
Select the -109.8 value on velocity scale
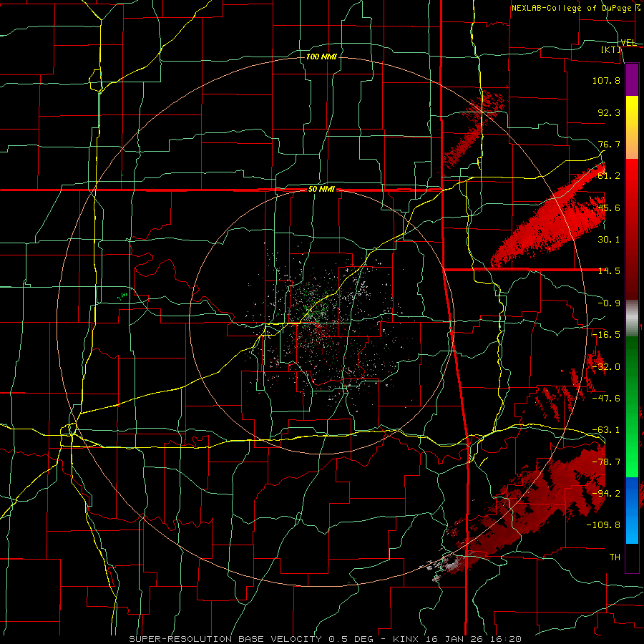pyautogui.click(x=603, y=525)
